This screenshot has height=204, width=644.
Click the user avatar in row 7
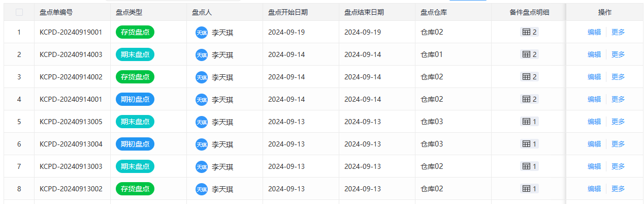click(x=202, y=167)
